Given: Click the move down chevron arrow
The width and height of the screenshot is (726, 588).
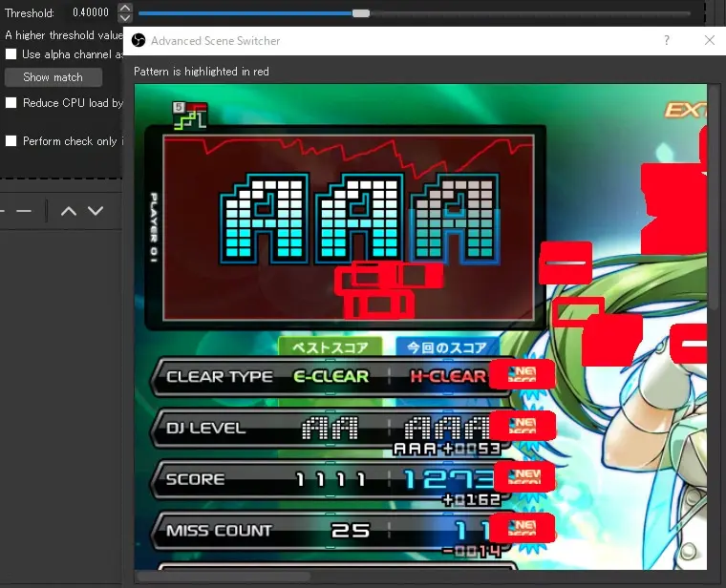Looking at the screenshot, I should click(x=96, y=211).
